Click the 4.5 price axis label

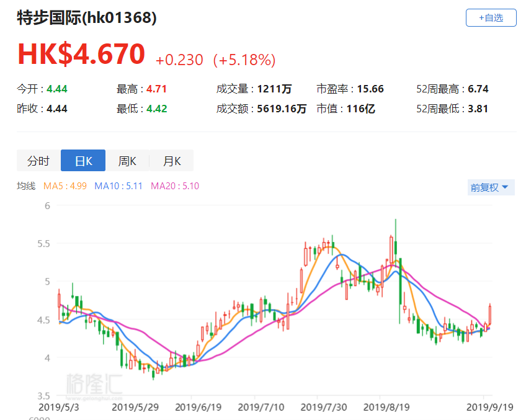coord(43,320)
